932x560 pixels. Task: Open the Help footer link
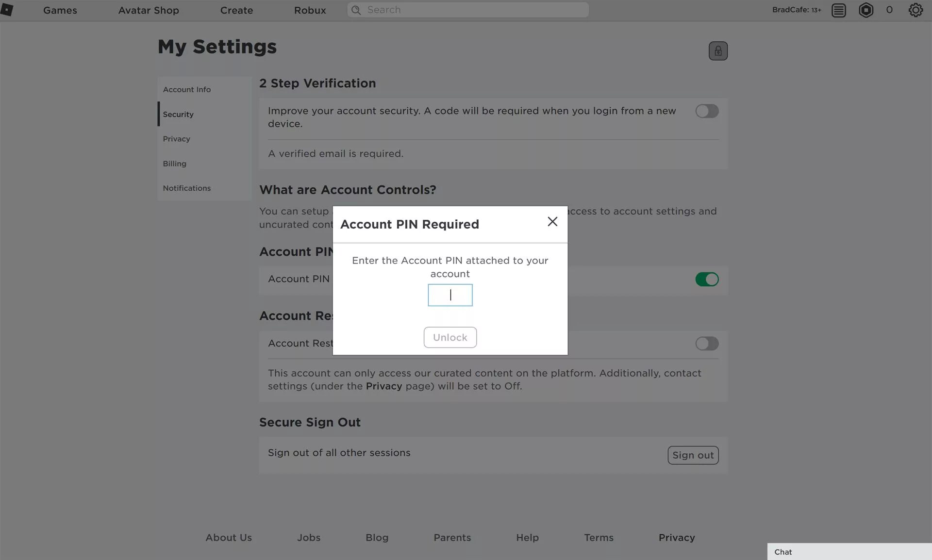[x=527, y=538]
